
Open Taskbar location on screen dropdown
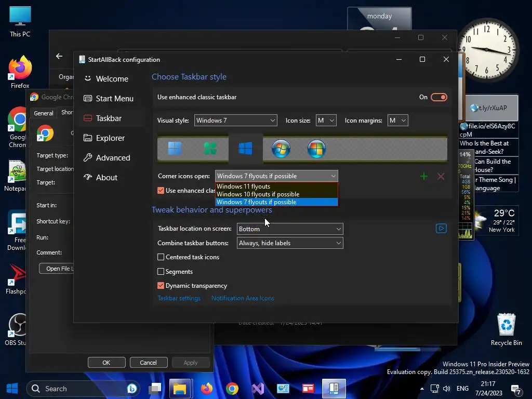coord(290,229)
